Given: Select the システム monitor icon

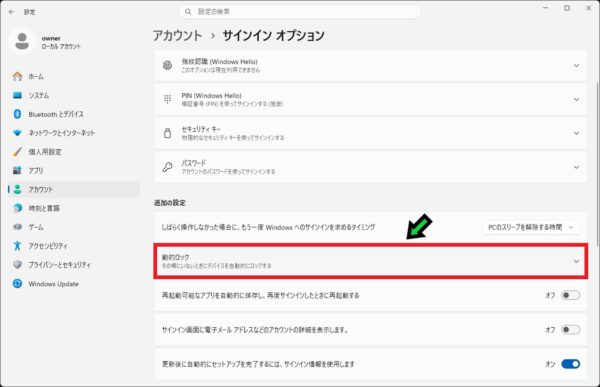Looking at the screenshot, I should click(x=17, y=95).
